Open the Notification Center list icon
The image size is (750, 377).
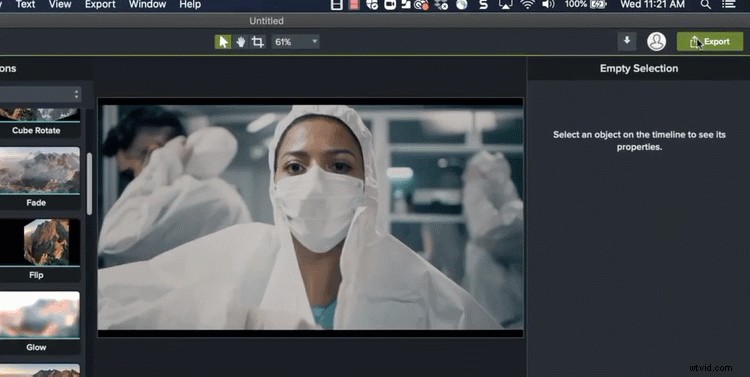728,5
